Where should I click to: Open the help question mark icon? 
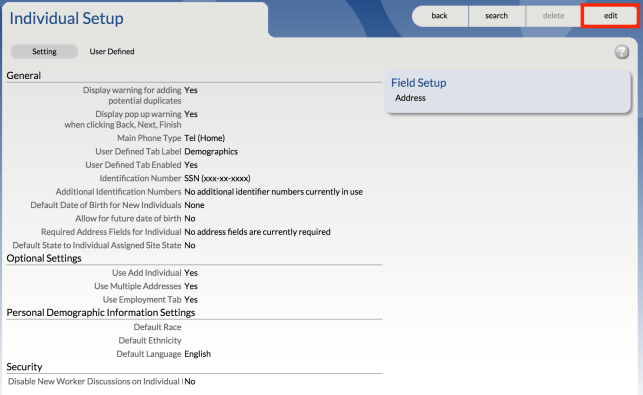tap(622, 52)
